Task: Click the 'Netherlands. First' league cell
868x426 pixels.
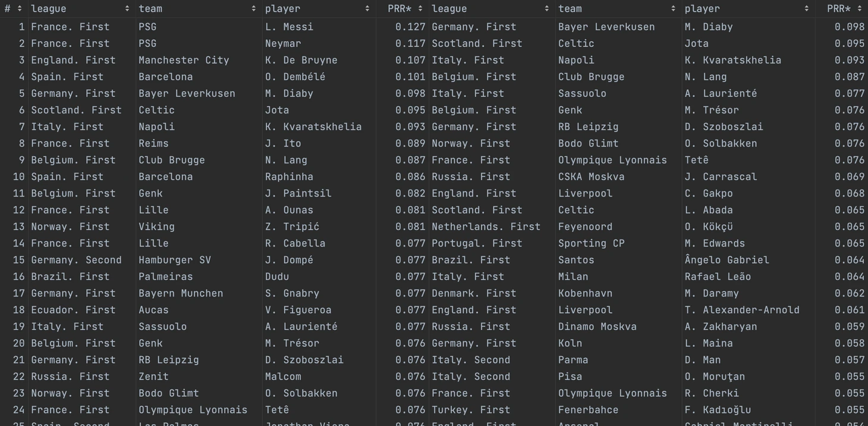Action: [486, 226]
